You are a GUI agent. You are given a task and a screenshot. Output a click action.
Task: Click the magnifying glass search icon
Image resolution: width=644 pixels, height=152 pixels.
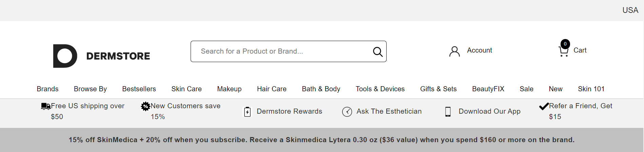click(378, 52)
